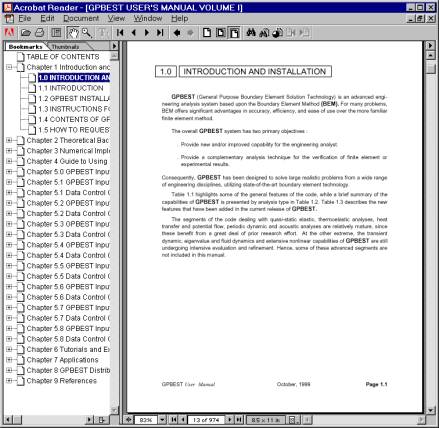Expand Chapter 2 Theoretical Background bookmark
This screenshot has width=439, height=428.
pyautogui.click(x=9, y=140)
